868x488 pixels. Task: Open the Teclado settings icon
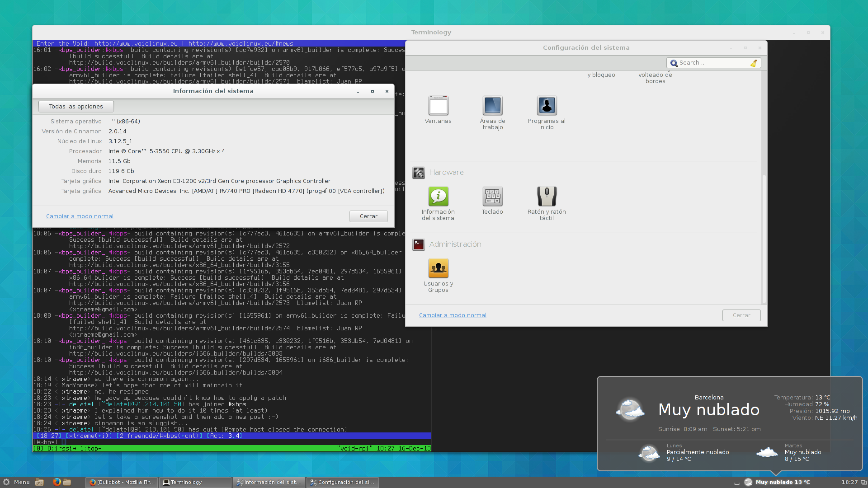492,197
